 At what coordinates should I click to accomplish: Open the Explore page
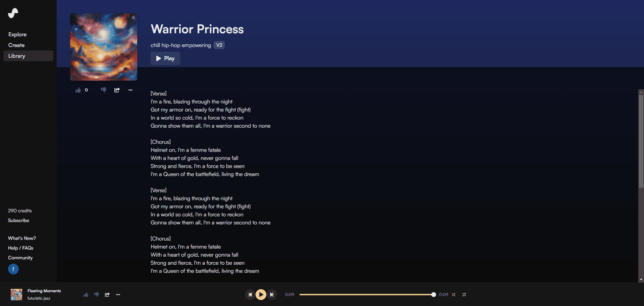point(17,34)
